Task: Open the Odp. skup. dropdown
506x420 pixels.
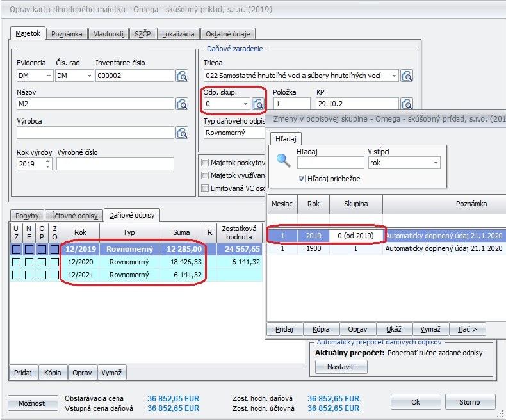Action: pyautogui.click(x=245, y=104)
